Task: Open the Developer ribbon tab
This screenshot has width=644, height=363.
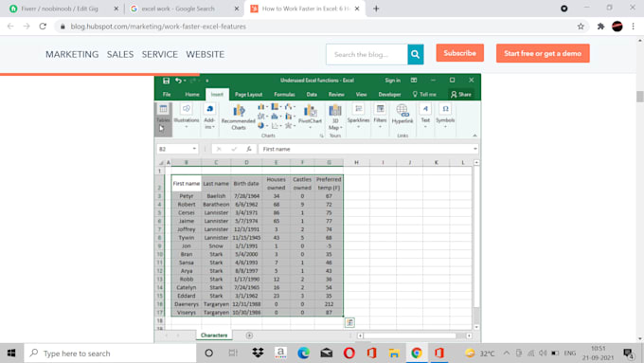Action: (389, 95)
